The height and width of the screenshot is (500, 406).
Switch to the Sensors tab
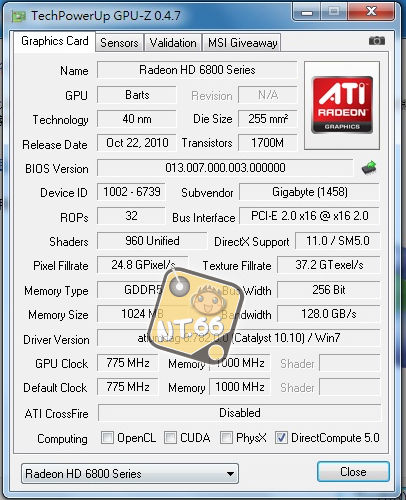(x=119, y=43)
